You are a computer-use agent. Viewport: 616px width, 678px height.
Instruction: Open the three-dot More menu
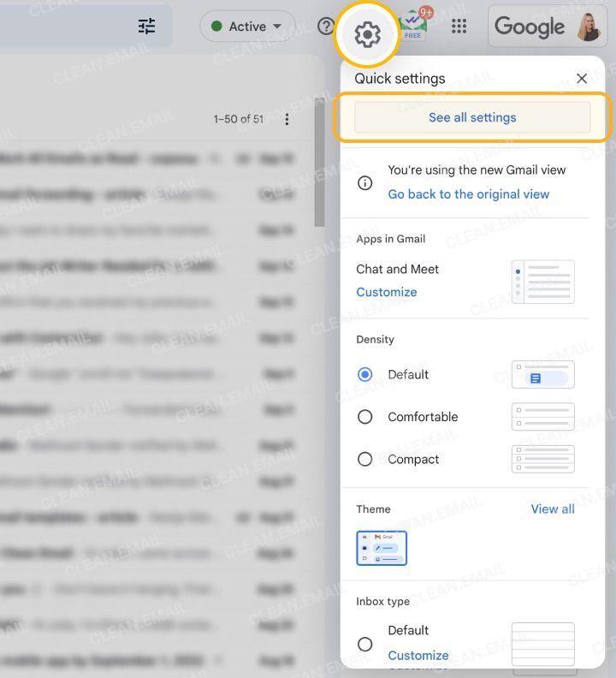[287, 119]
